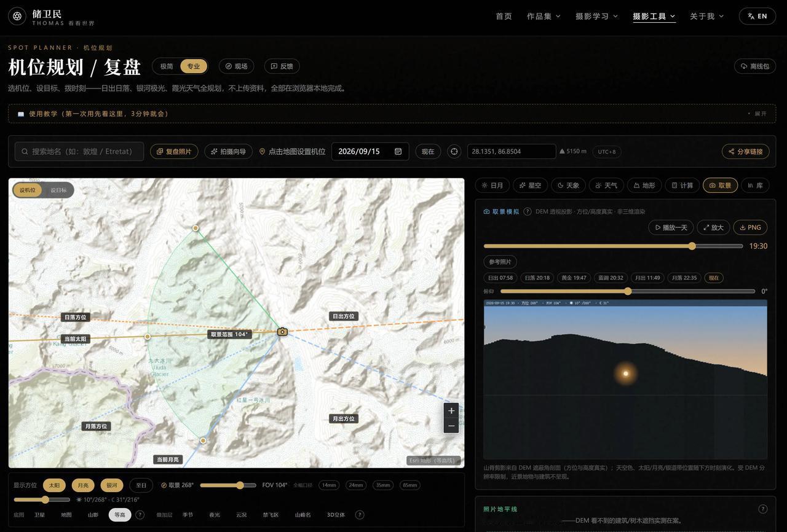Click 播放一天 to play the day
787x532 pixels.
pyautogui.click(x=671, y=227)
